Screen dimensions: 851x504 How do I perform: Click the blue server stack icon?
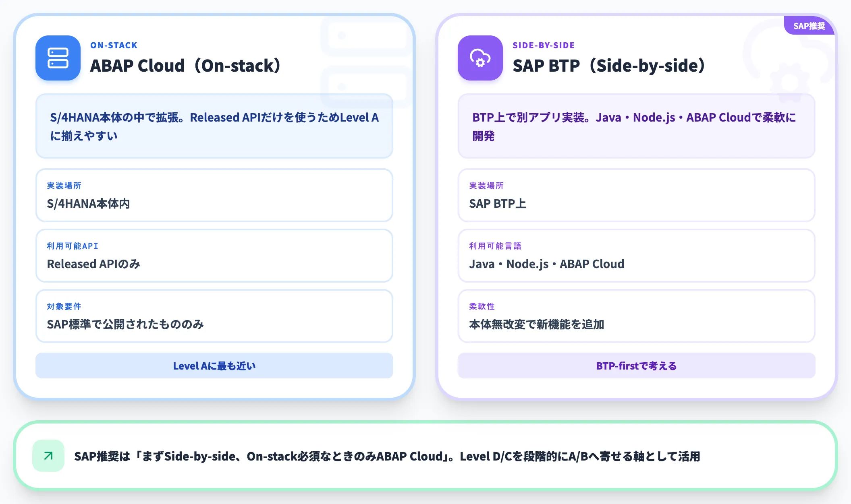(x=58, y=58)
